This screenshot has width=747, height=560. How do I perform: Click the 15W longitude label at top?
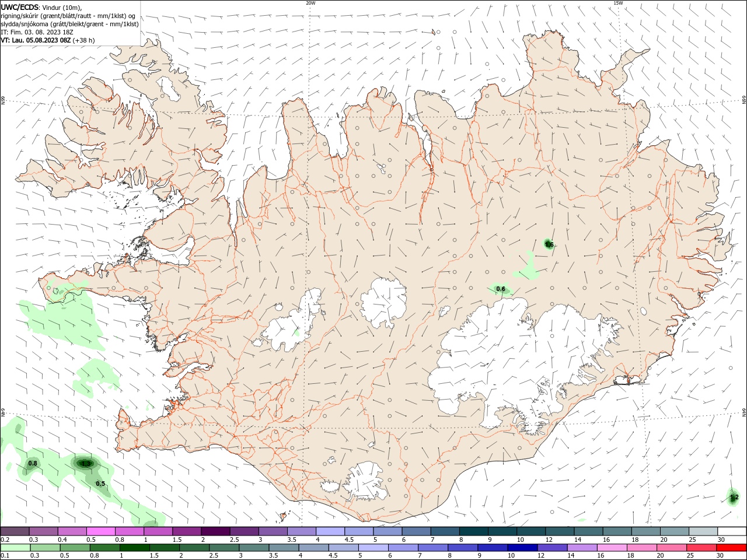pyautogui.click(x=617, y=3)
